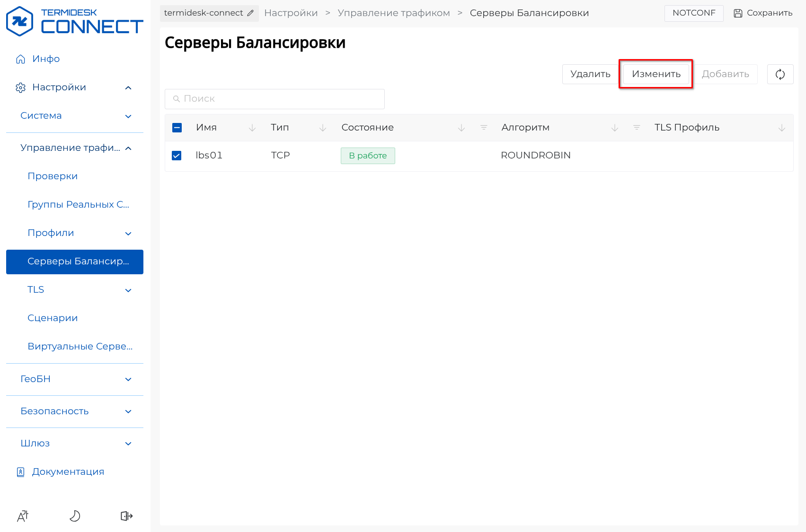The width and height of the screenshot is (806, 532).
Task: Click the Поиск search field
Action: (275, 99)
